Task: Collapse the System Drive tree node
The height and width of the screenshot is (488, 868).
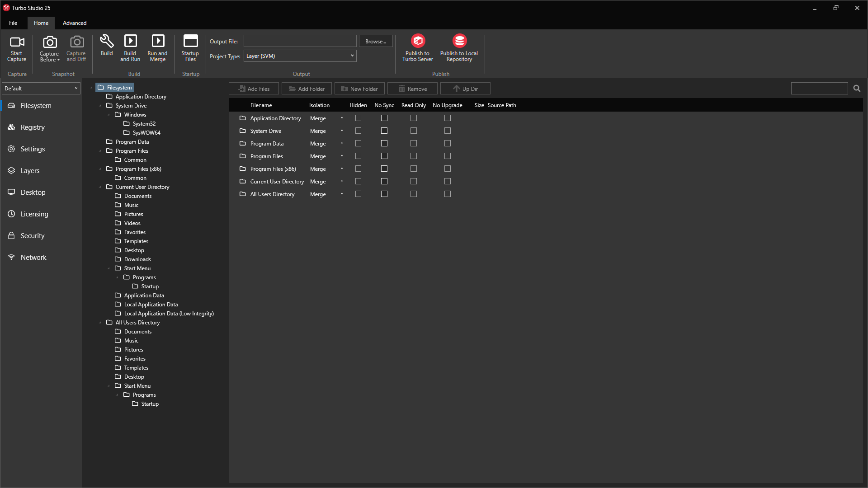Action: point(100,106)
